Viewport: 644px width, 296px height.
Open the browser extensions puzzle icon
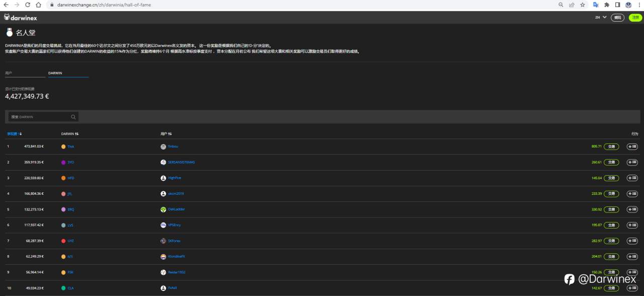[607, 5]
